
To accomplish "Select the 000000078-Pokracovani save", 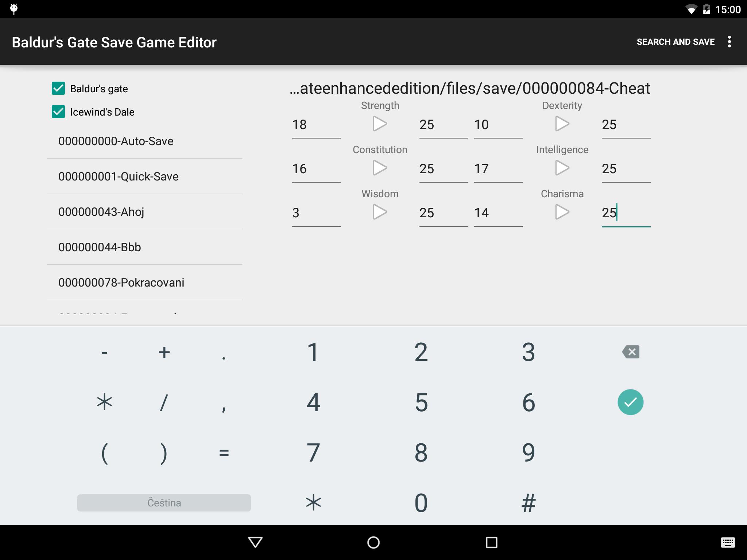I will 144,283.
